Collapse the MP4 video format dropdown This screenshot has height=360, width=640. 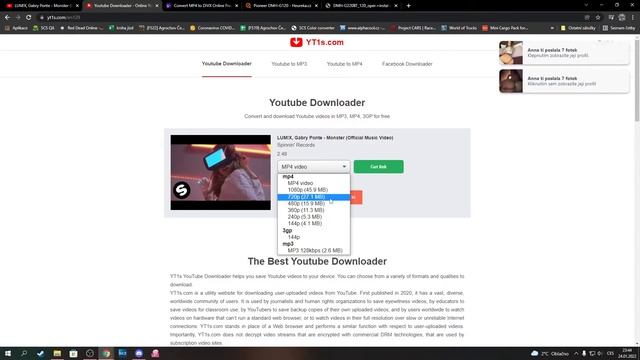313,167
